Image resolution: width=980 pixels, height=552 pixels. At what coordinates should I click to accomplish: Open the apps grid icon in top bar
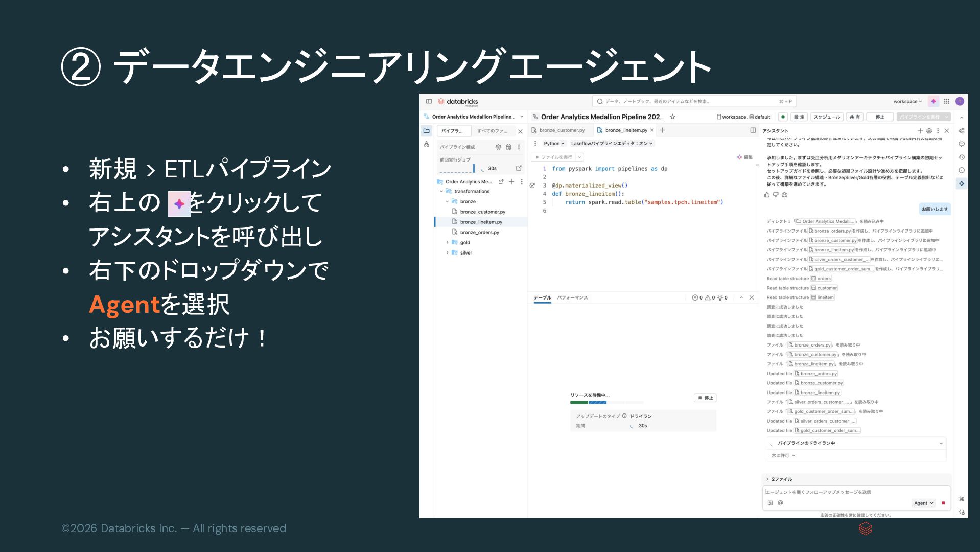(947, 101)
